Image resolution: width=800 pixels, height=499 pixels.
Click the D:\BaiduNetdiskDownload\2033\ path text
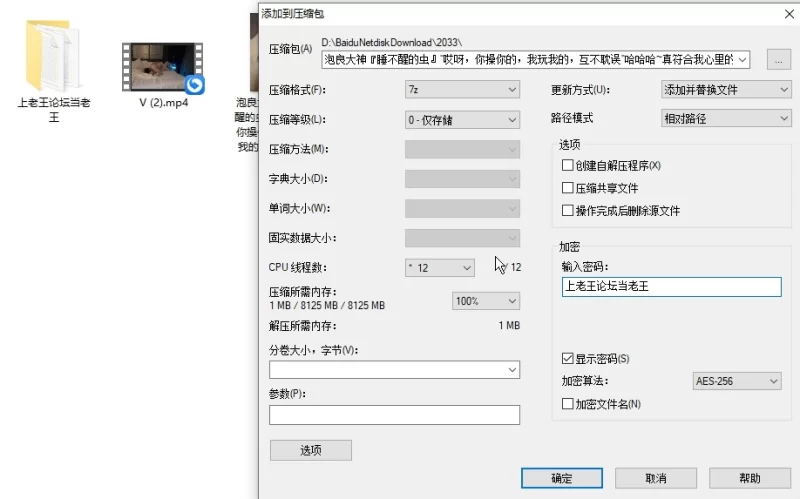(x=391, y=43)
